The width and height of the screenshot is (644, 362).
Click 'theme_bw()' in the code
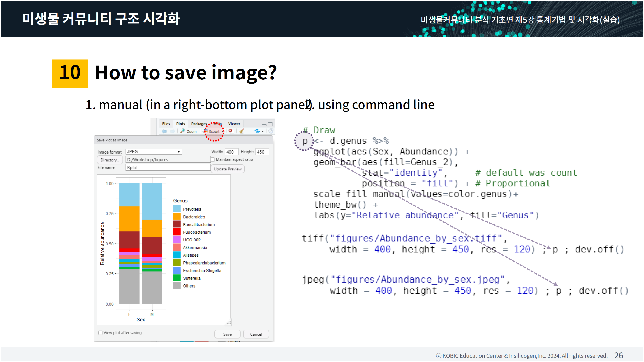(x=340, y=205)
